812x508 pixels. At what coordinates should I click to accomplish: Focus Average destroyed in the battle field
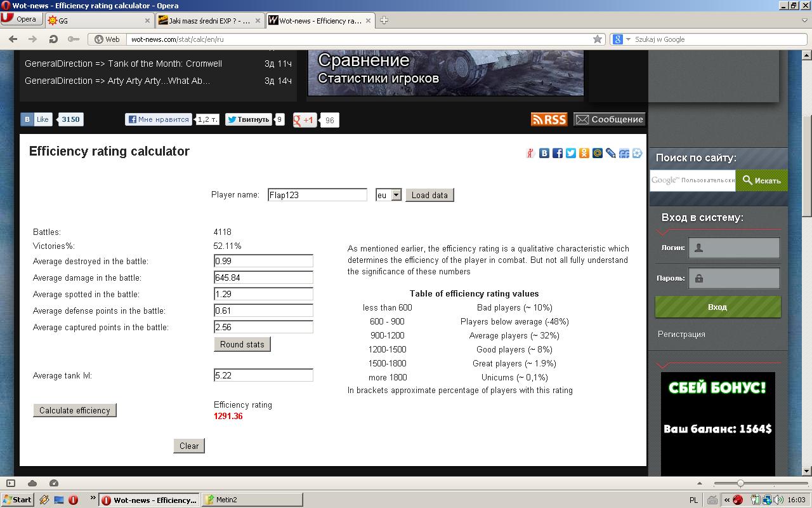(263, 261)
